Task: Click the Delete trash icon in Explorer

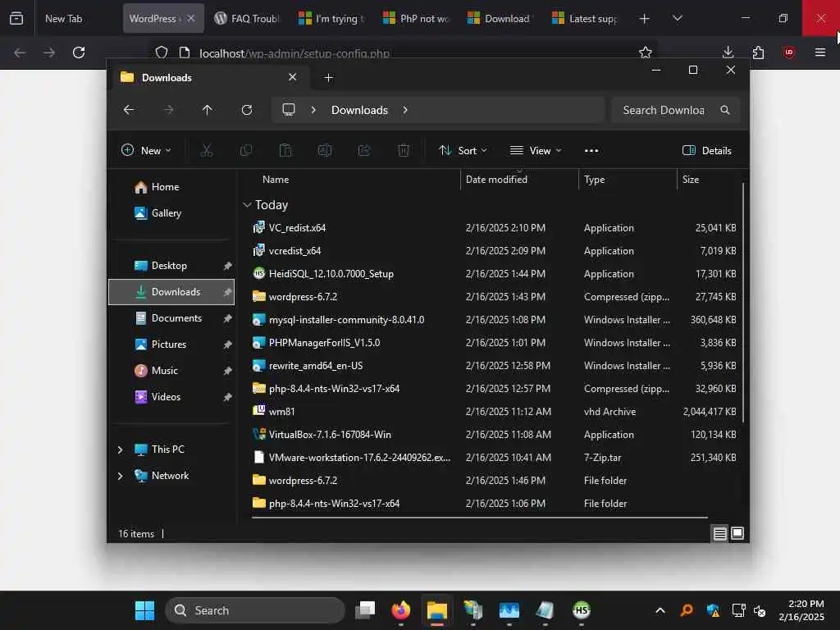Action: point(404,151)
